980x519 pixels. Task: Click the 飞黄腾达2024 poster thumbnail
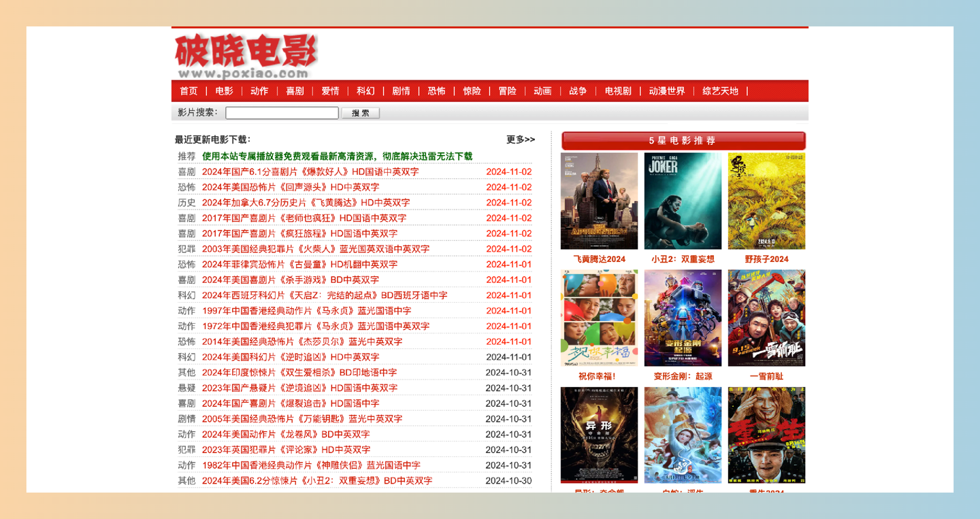(599, 201)
